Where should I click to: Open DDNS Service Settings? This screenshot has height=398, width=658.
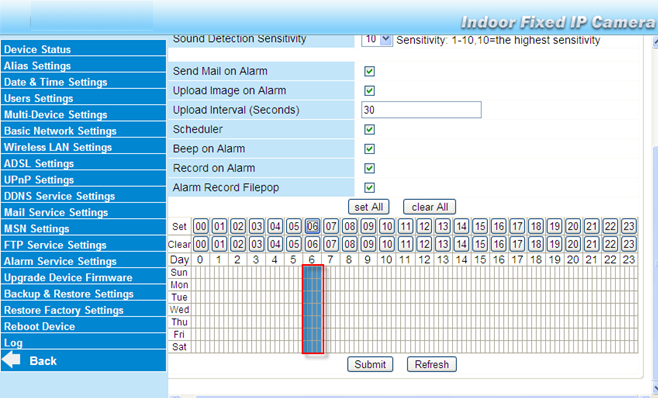pos(83,196)
